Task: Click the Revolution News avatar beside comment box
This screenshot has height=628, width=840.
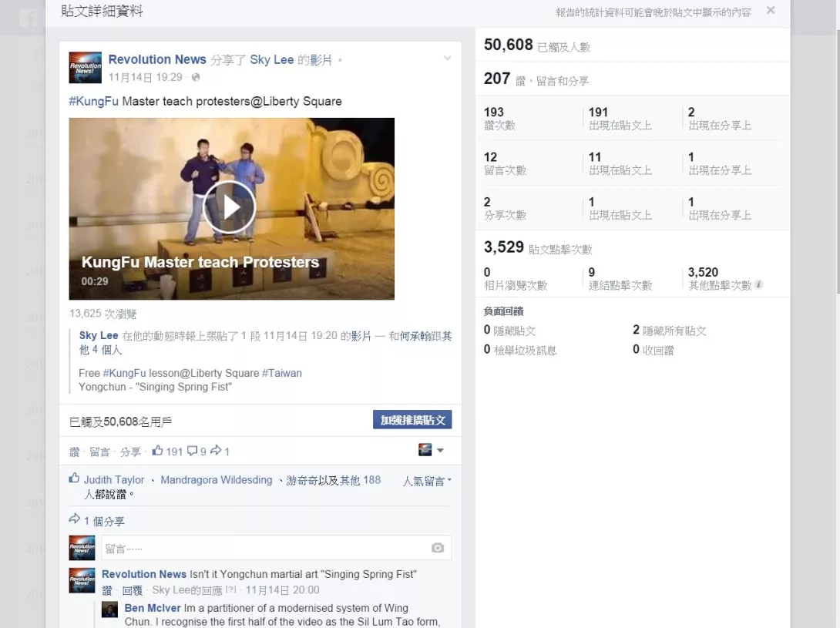Action: point(82,548)
